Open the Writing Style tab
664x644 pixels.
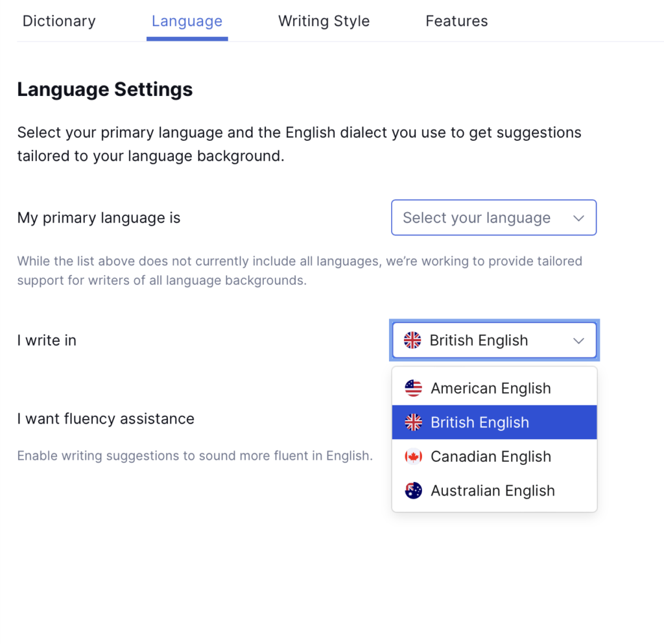(324, 21)
